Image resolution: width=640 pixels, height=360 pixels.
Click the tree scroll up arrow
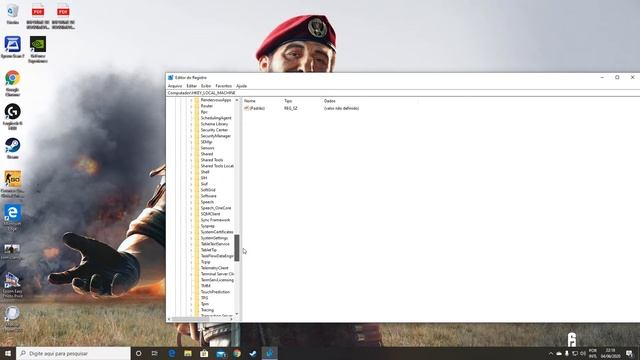point(237,100)
